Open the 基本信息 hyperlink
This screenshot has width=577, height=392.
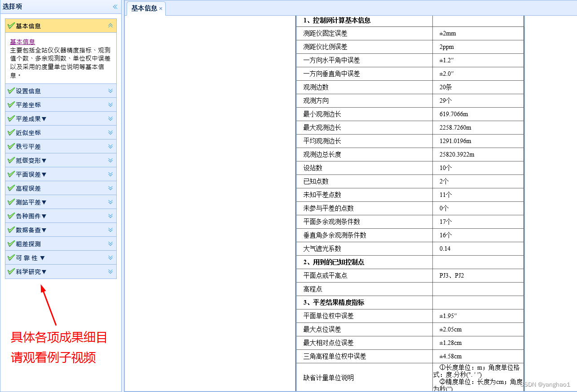(x=22, y=42)
